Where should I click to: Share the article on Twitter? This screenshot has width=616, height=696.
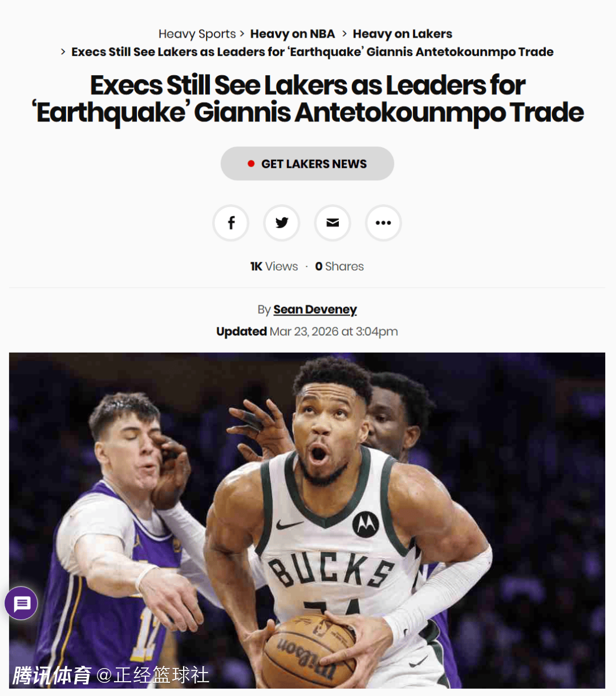[282, 222]
